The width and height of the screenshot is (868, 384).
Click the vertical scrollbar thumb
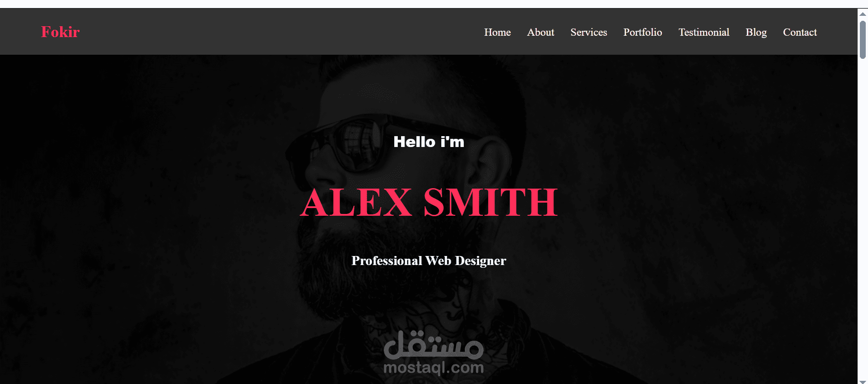pos(863,39)
